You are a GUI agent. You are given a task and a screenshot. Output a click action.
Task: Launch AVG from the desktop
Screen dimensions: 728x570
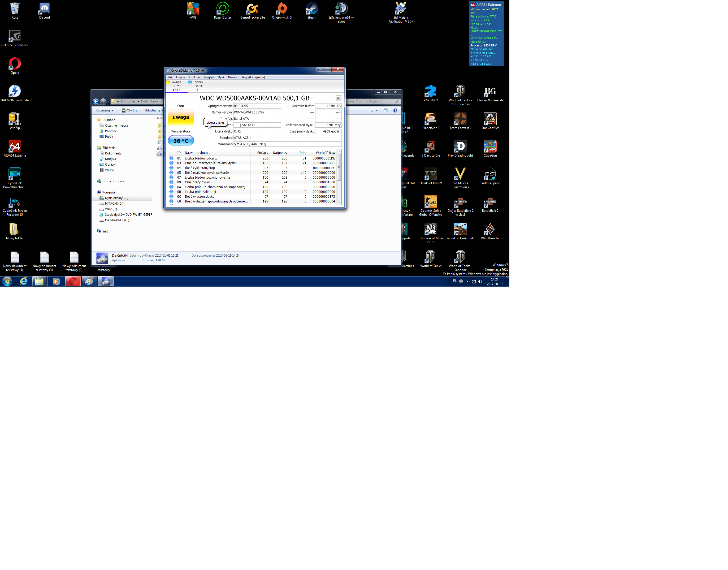193,11
